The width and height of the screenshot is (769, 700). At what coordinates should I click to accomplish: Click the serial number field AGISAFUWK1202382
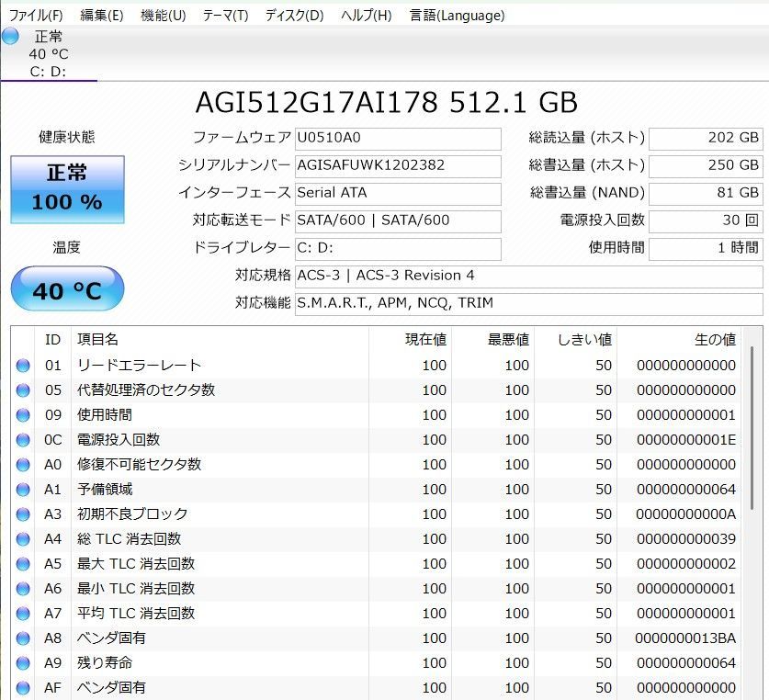tap(398, 165)
